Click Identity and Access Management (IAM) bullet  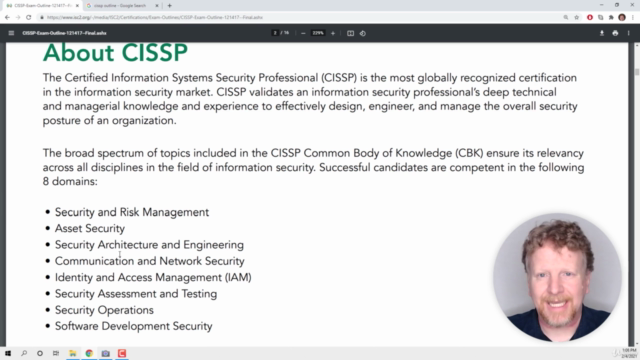(153, 278)
